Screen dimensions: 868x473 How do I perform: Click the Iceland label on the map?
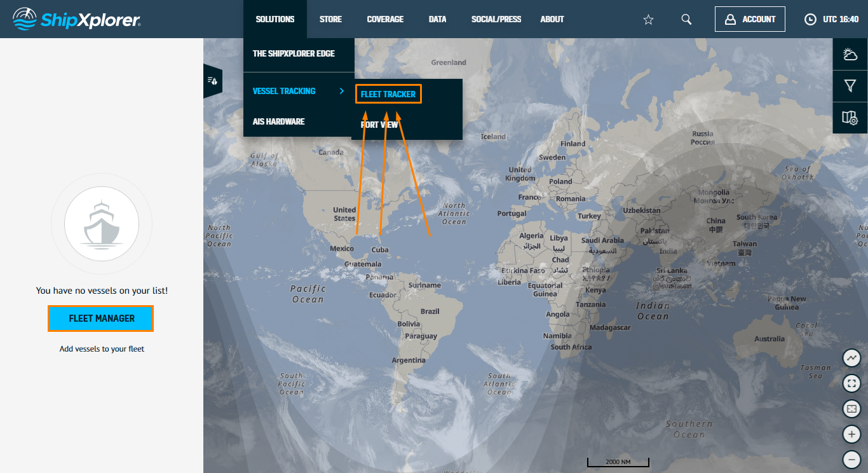[x=493, y=137]
